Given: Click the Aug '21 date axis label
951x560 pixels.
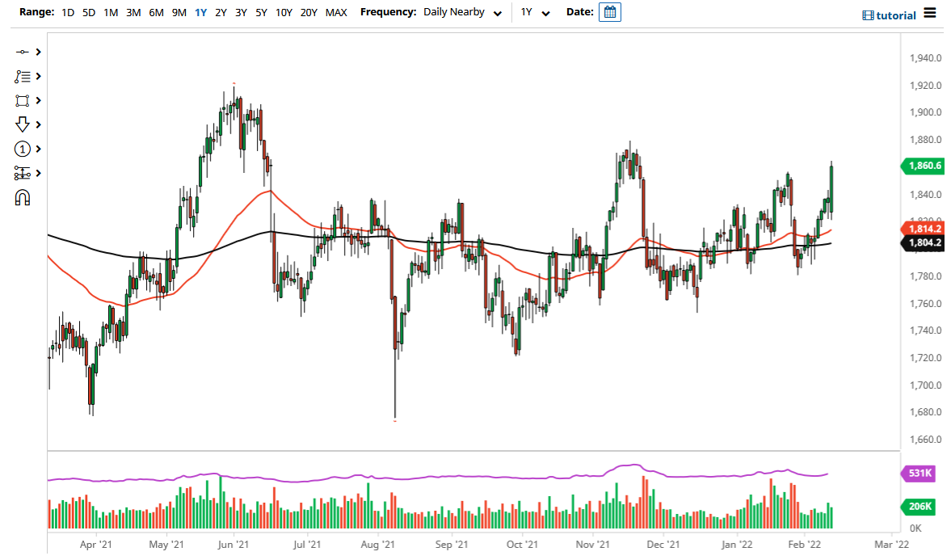Looking at the screenshot, I should pyautogui.click(x=377, y=544).
